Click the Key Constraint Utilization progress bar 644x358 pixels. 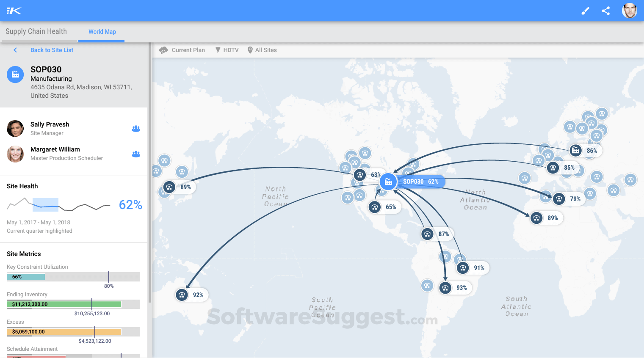coord(73,276)
